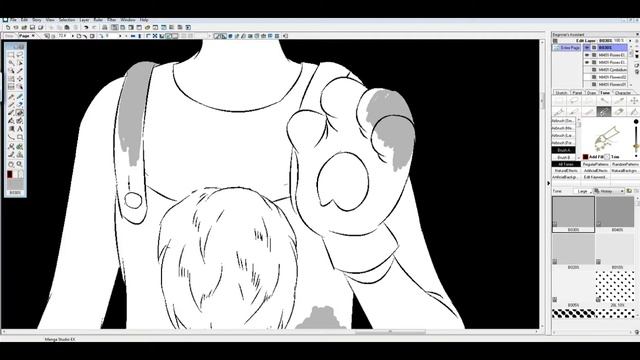Viewport: 640px width, 360px height.
Task: Select the lasso selection tool
Action: coord(20,55)
